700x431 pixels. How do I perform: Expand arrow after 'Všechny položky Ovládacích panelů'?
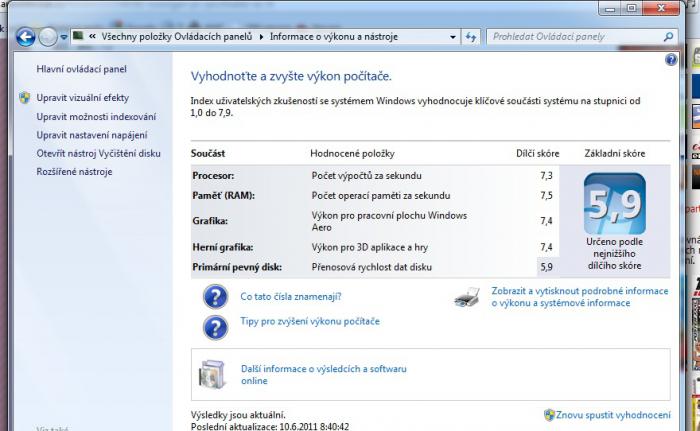262,37
